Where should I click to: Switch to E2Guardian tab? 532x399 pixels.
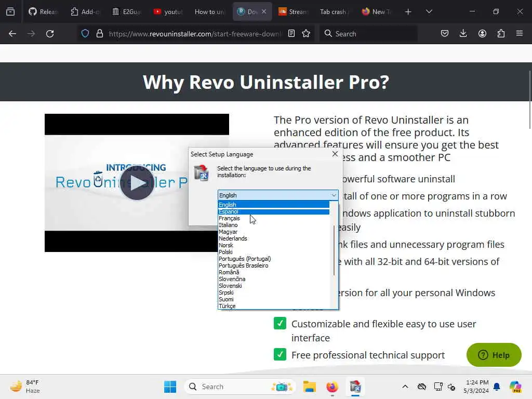(126, 12)
